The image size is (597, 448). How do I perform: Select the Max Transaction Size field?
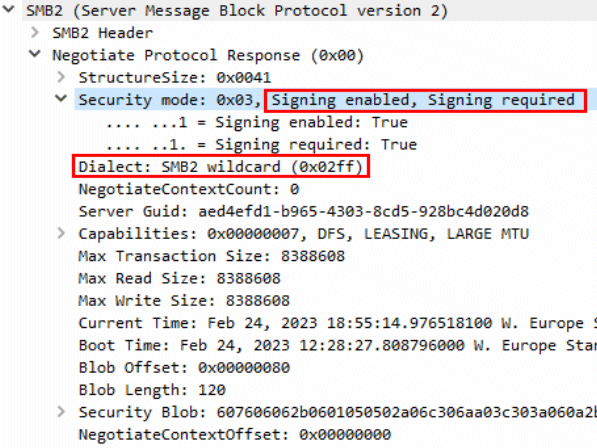212,256
